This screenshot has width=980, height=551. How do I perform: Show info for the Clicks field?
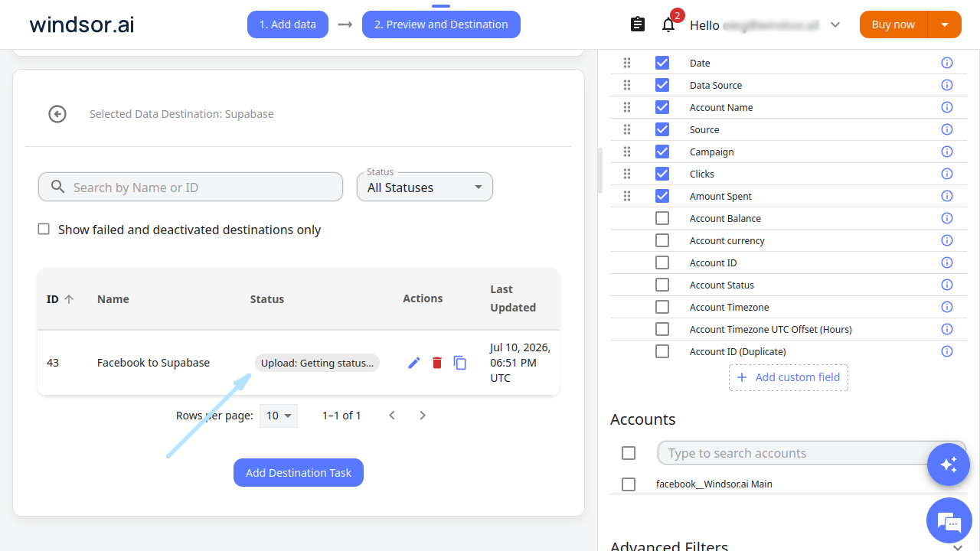[x=947, y=174]
